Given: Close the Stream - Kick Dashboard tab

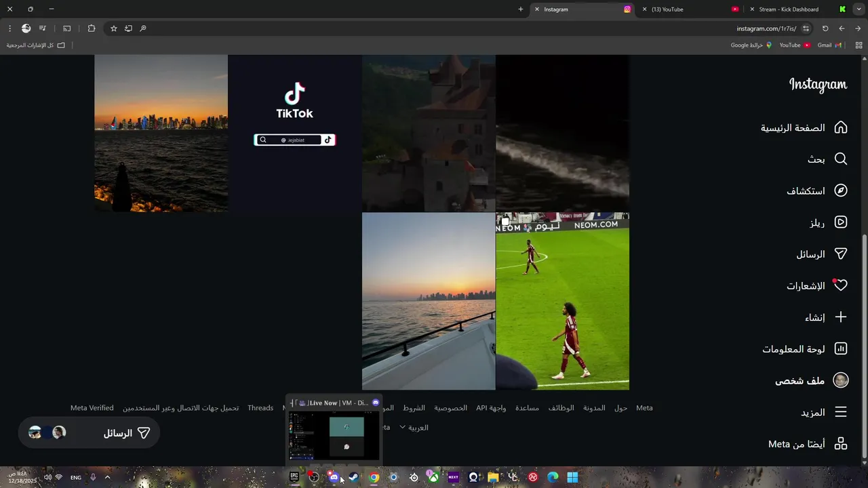Looking at the screenshot, I should (x=752, y=9).
